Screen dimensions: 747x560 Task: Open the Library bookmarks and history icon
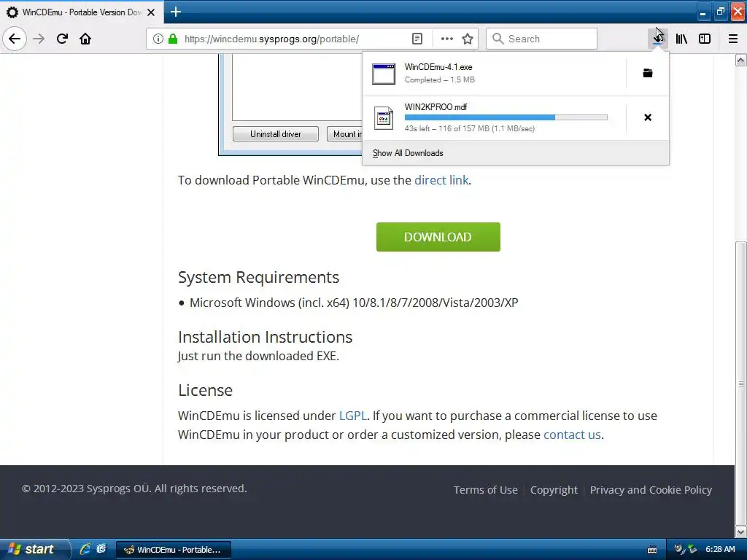(x=681, y=39)
